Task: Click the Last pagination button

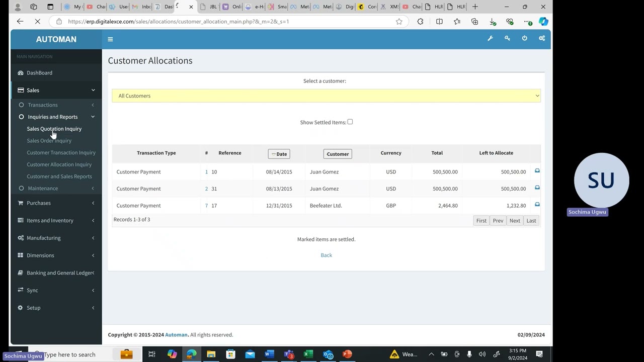Action: tap(531, 220)
